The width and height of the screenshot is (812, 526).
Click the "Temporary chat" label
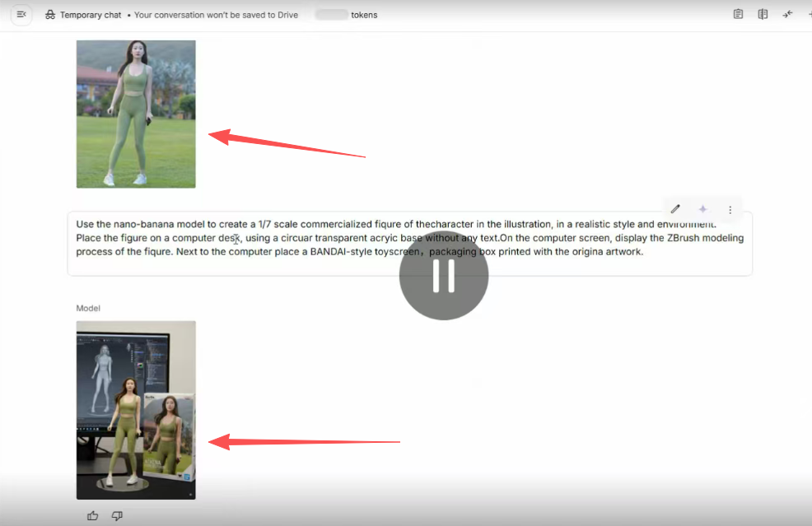91,15
